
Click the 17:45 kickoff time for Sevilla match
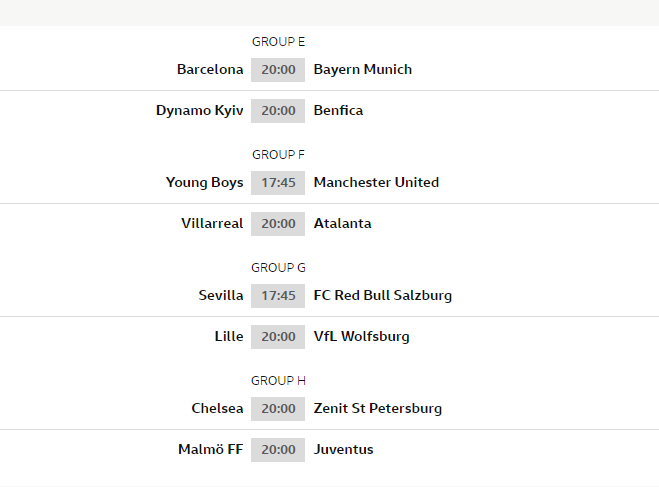point(278,295)
